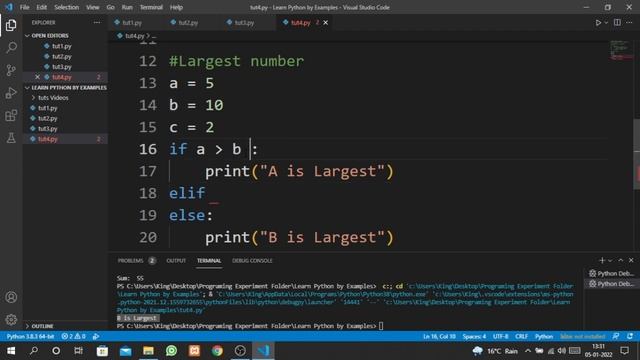
Task: Open the Selection menu
Action: click(x=67, y=7)
